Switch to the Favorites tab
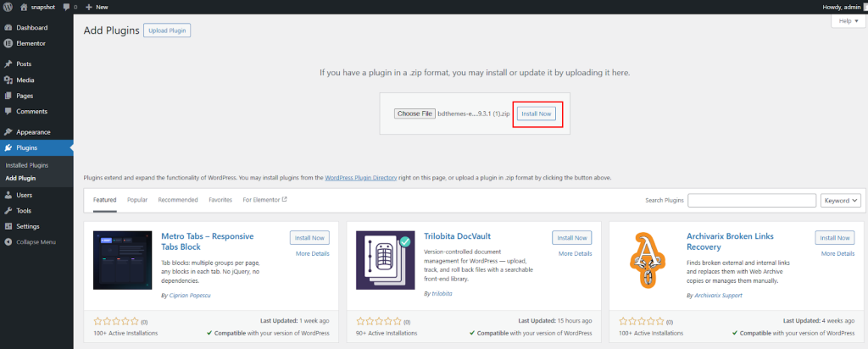Viewport: 868px width, 349px height. (220, 200)
